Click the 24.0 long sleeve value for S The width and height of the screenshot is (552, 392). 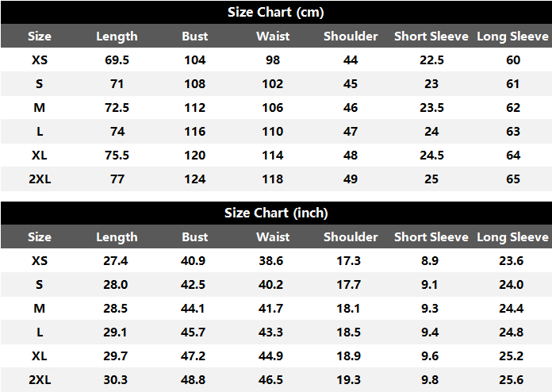tap(512, 285)
